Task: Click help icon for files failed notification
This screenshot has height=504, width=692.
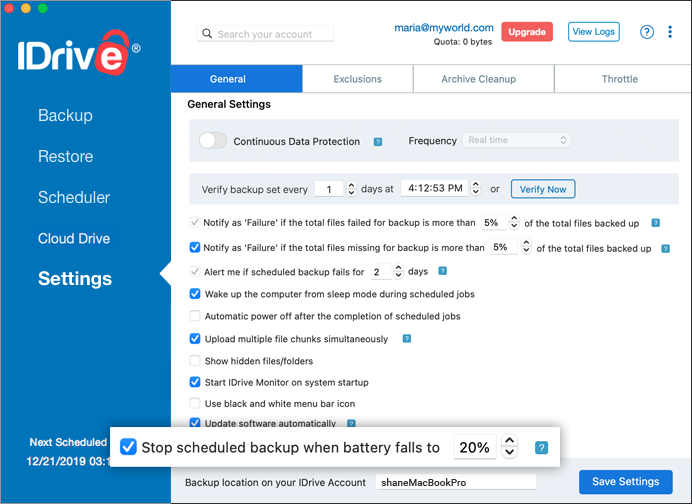Action: (656, 223)
